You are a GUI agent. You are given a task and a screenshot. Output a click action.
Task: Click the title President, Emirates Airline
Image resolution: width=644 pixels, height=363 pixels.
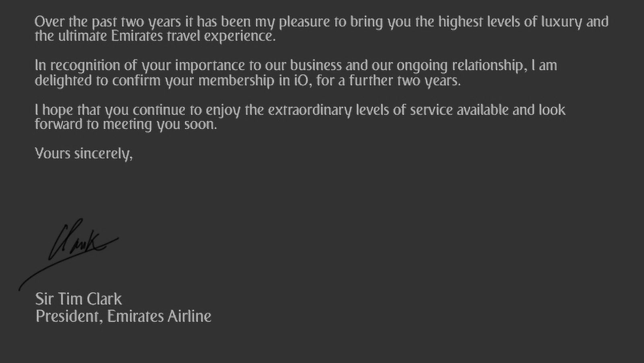(x=123, y=316)
